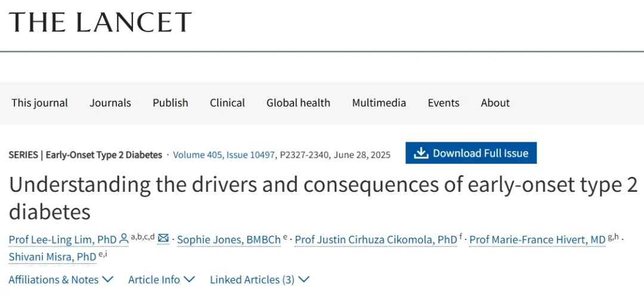The width and height of the screenshot is (644, 296).
Task: Select Events in the navigation bar
Action: tap(444, 102)
